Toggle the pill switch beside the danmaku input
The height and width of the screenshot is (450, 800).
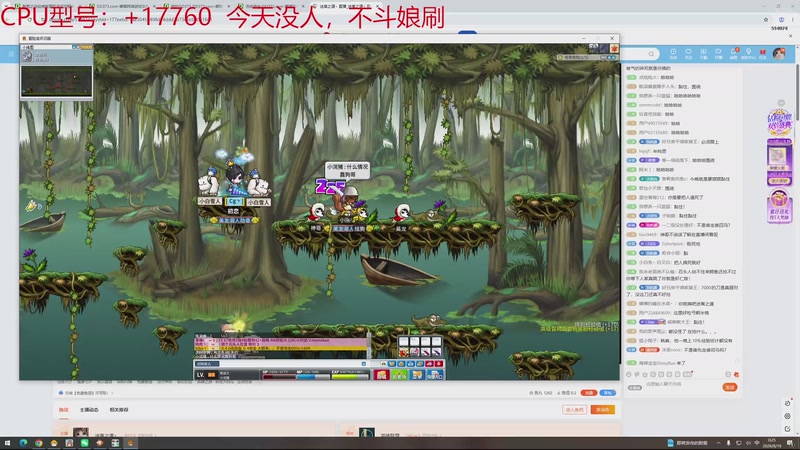click(634, 388)
